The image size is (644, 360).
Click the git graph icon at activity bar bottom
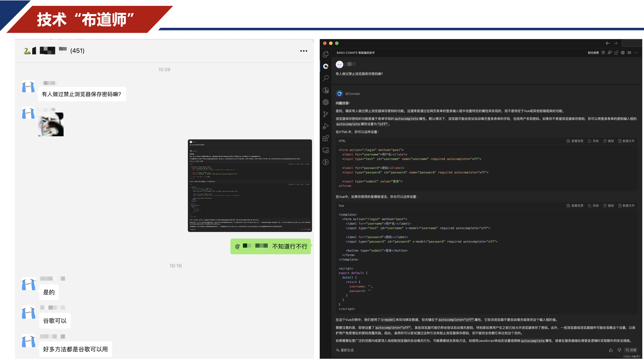coord(326,162)
